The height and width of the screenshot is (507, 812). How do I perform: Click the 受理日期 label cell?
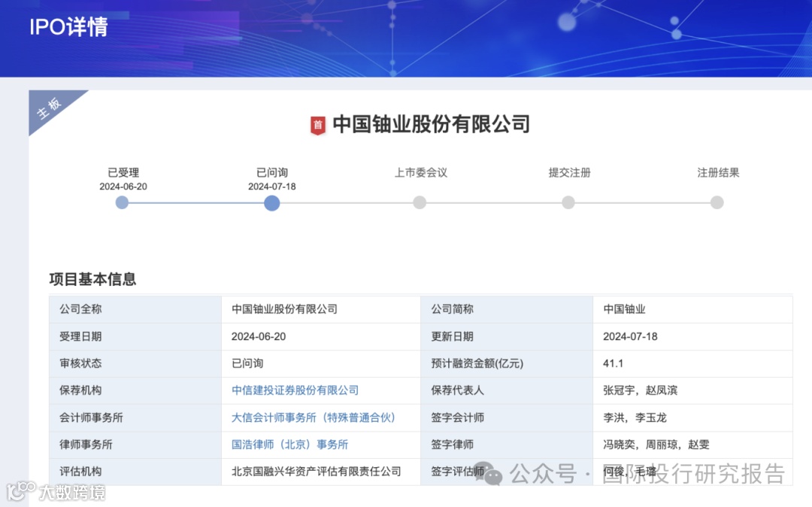coord(135,336)
